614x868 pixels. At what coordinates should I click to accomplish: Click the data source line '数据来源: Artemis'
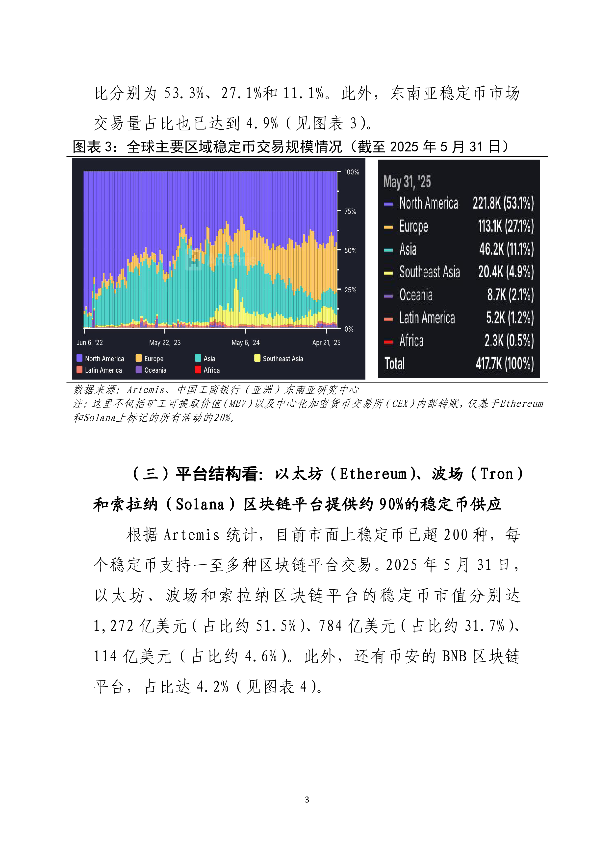(216, 389)
